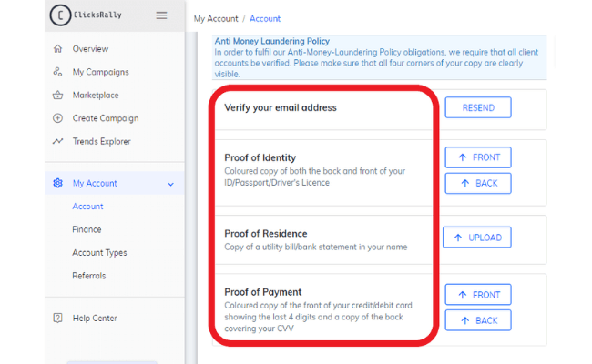Click the Help Center question icon
Screen dimensions: 592x364
(57, 318)
